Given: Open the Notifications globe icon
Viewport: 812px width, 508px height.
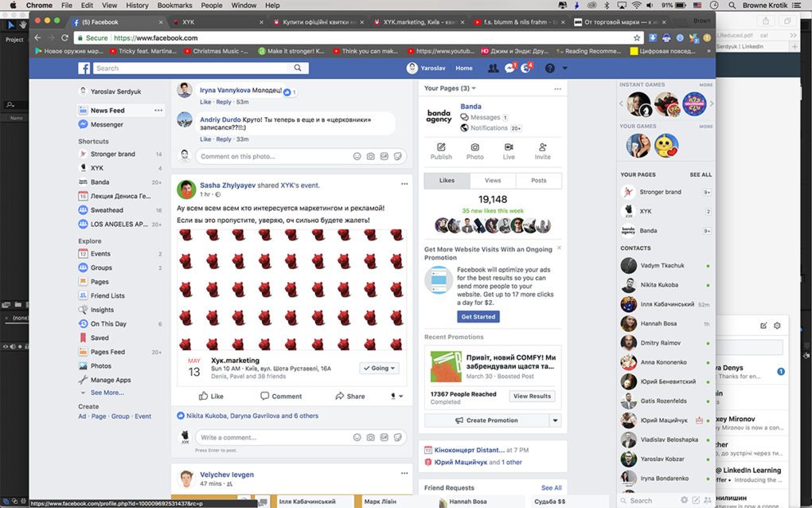Looking at the screenshot, I should pyautogui.click(x=526, y=68).
